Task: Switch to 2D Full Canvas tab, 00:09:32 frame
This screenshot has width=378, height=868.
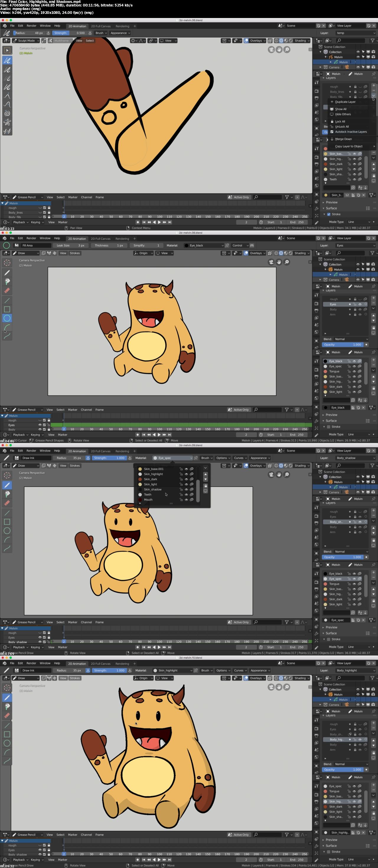Action: [x=100, y=664]
